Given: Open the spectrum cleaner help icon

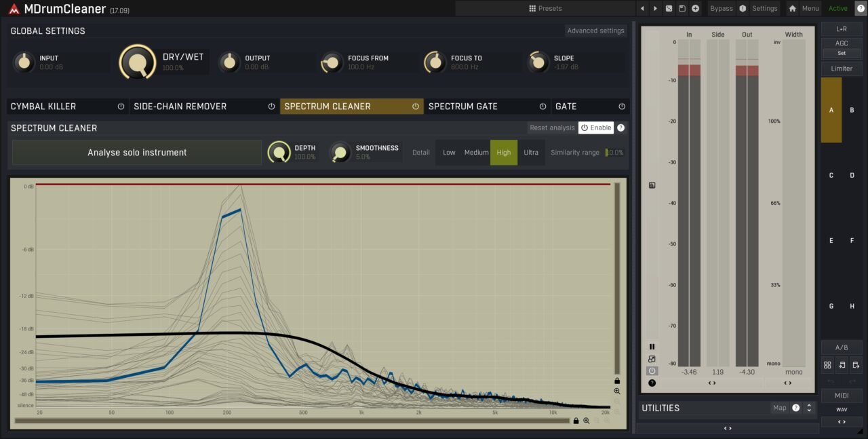Looking at the screenshot, I should 620,128.
